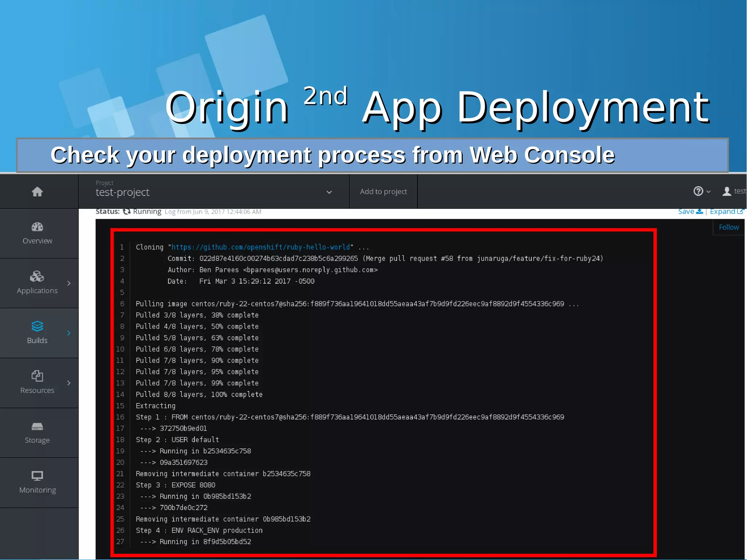Image resolution: width=747 pixels, height=560 pixels.
Task: Select the Applications menu label
Action: tap(37, 291)
